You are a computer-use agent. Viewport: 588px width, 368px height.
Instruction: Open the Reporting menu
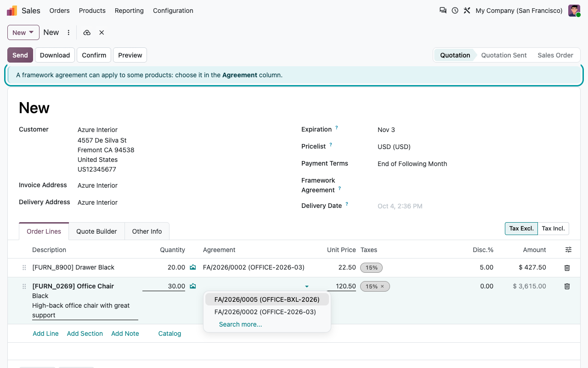point(129,11)
